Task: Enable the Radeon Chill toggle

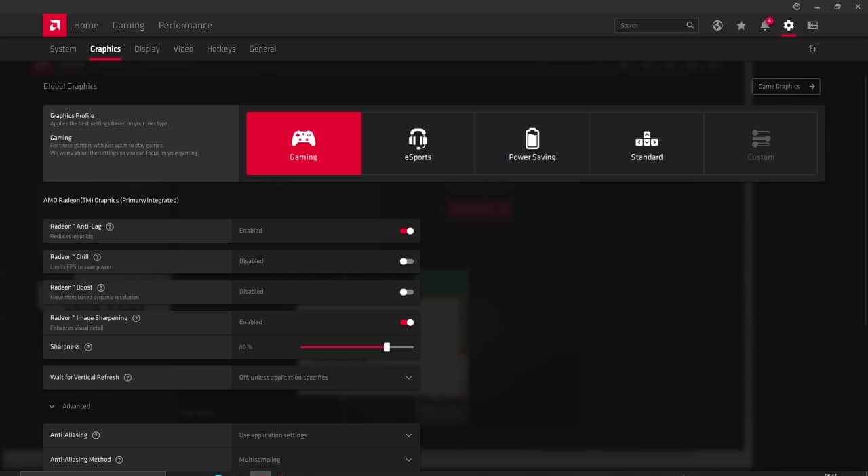Action: 407,261
